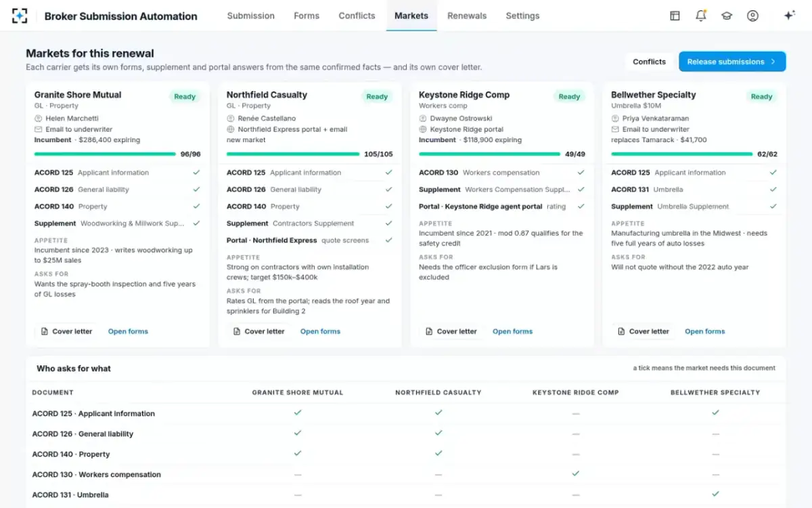Viewport: 812px width, 508px height.
Task: Click the document icon of Keystone Ridge cover letter
Action: coord(429,331)
